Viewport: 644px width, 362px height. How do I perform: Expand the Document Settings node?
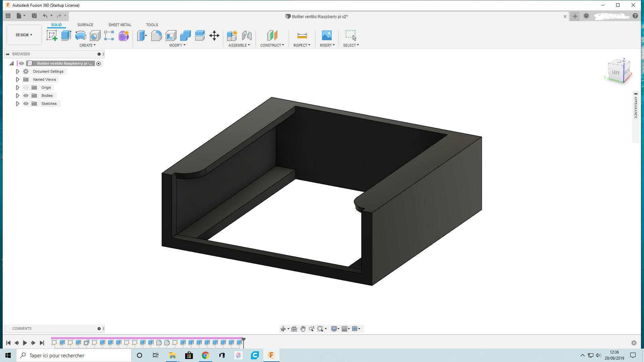pyautogui.click(x=17, y=71)
